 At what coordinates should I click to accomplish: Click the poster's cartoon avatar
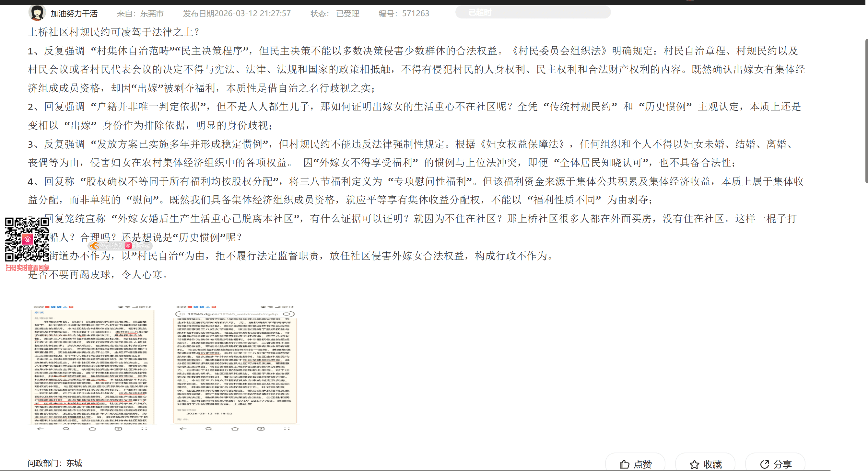point(37,13)
